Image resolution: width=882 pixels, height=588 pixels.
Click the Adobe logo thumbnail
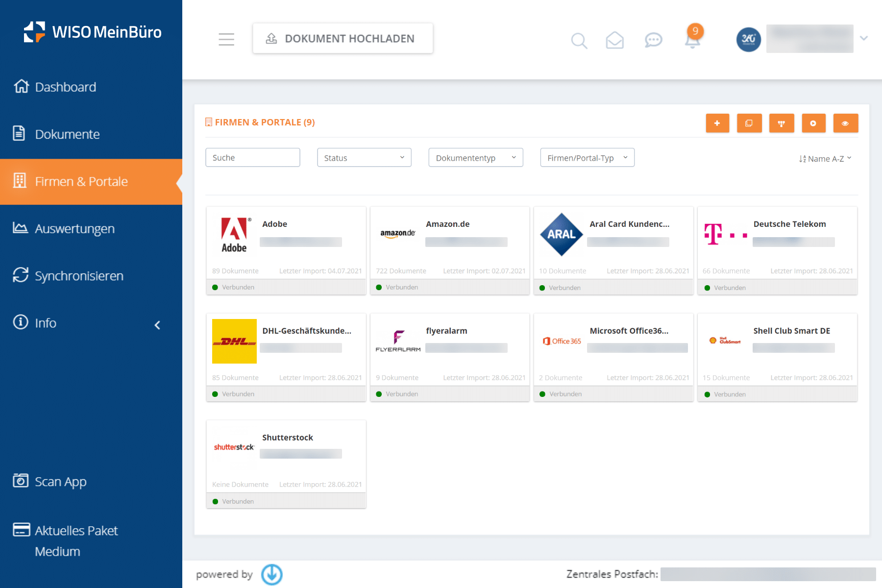click(x=234, y=235)
